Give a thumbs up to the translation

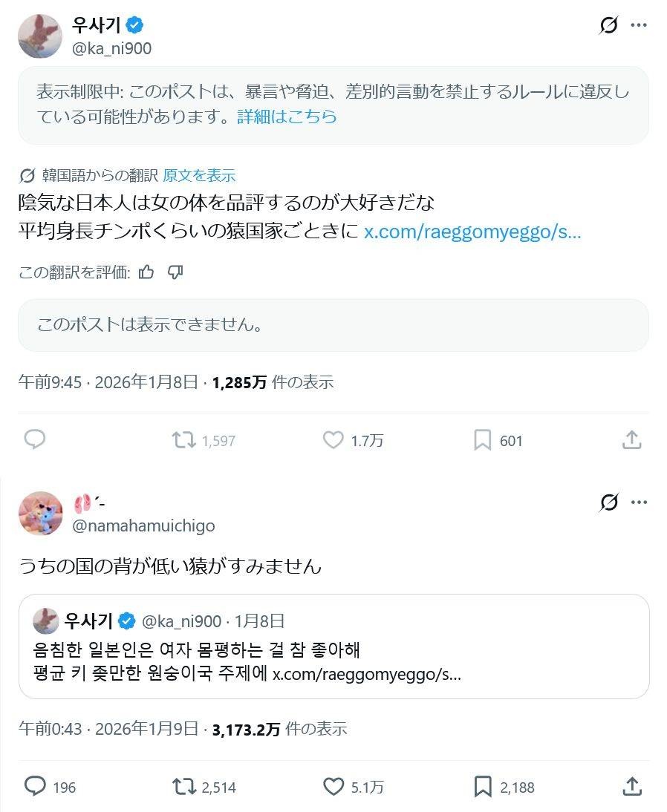click(146, 272)
